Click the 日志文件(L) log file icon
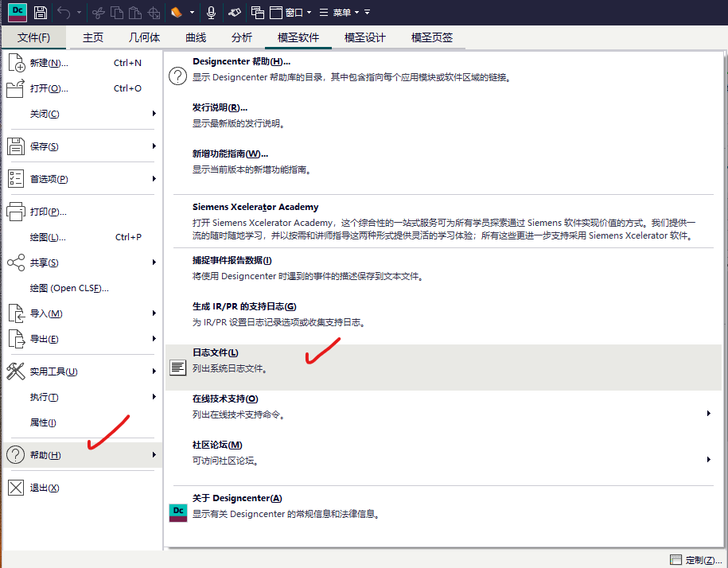 tap(177, 368)
